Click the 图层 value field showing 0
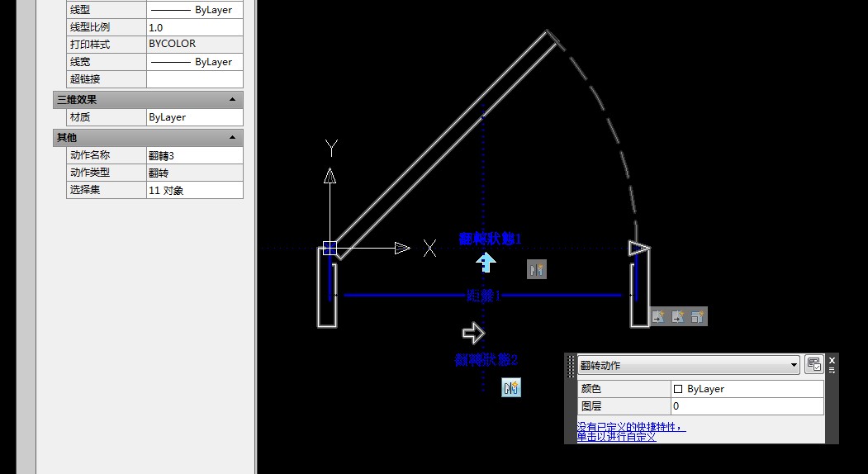 click(x=747, y=406)
